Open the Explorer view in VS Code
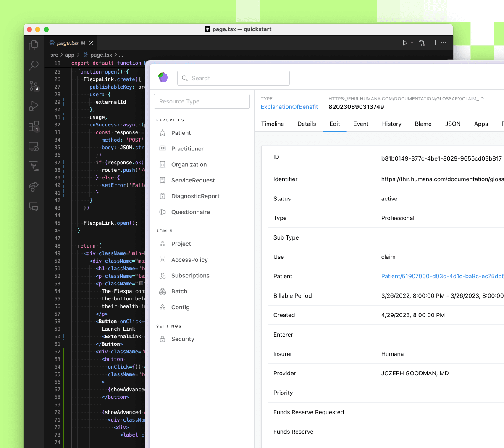Viewport: 504px width, 448px height. pyautogui.click(x=34, y=45)
